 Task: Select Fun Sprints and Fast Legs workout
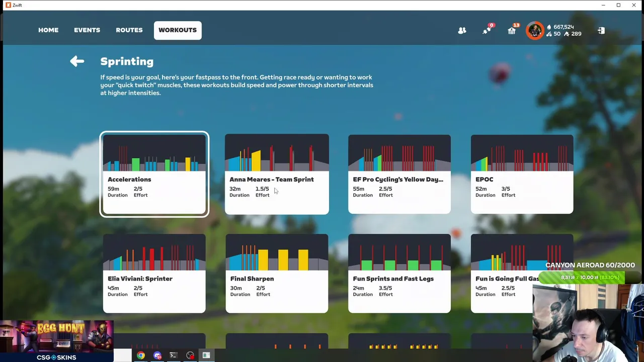point(399,274)
